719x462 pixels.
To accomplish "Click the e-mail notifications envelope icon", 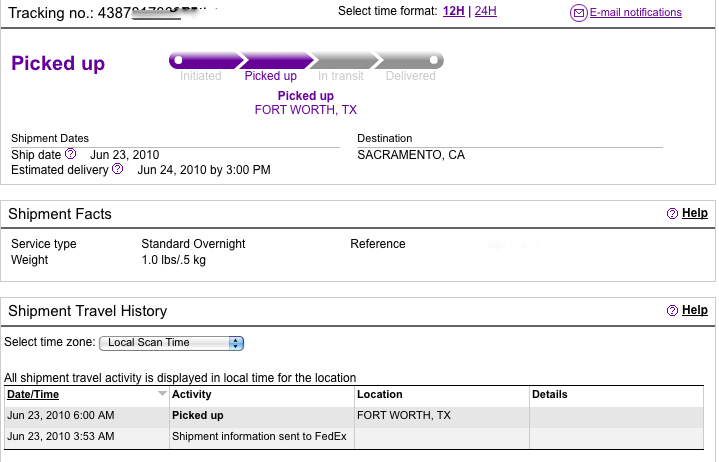I will (578, 13).
